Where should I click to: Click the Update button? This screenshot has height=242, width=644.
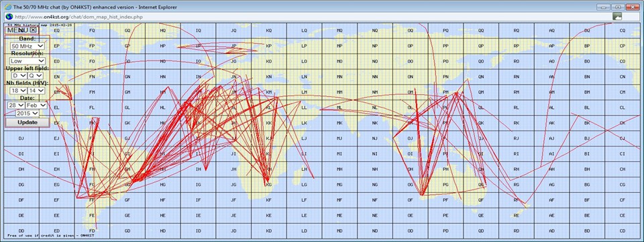click(28, 122)
